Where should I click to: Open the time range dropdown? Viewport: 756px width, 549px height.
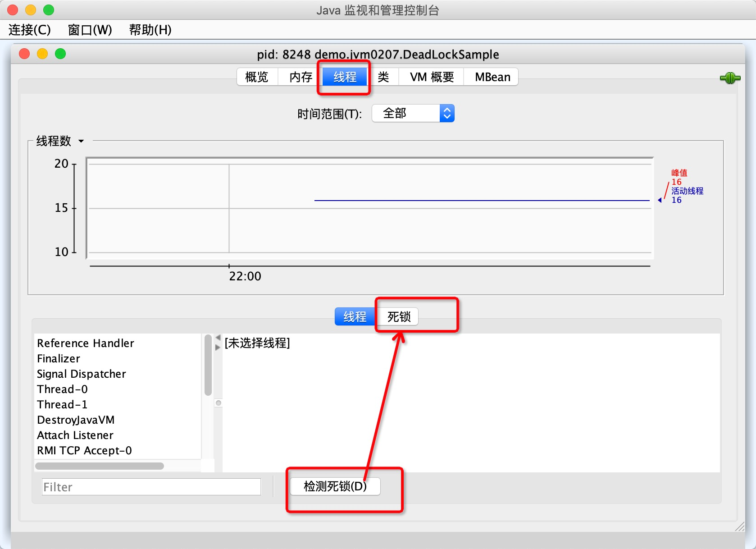pyautogui.click(x=413, y=114)
